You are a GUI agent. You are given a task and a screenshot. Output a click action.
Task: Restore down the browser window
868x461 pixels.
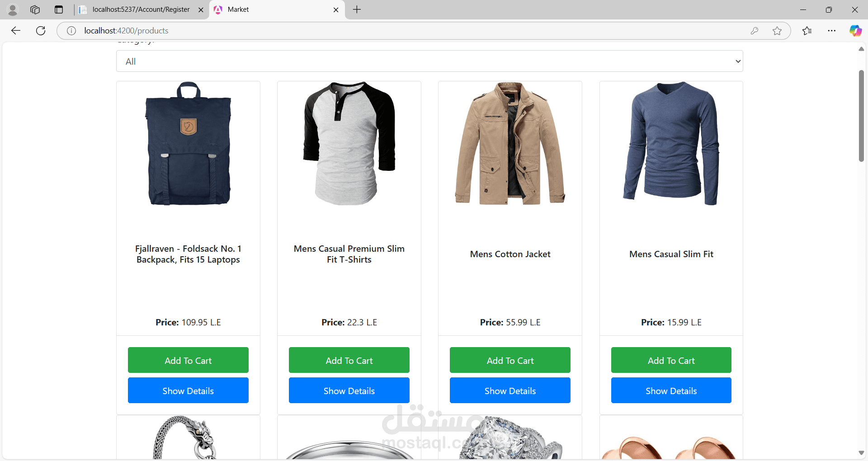point(829,9)
